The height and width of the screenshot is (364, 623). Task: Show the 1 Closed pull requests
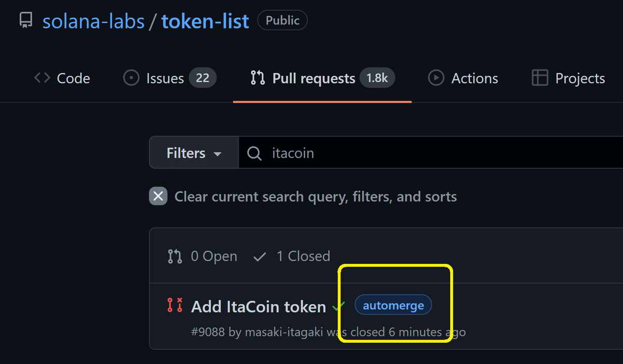click(x=292, y=256)
